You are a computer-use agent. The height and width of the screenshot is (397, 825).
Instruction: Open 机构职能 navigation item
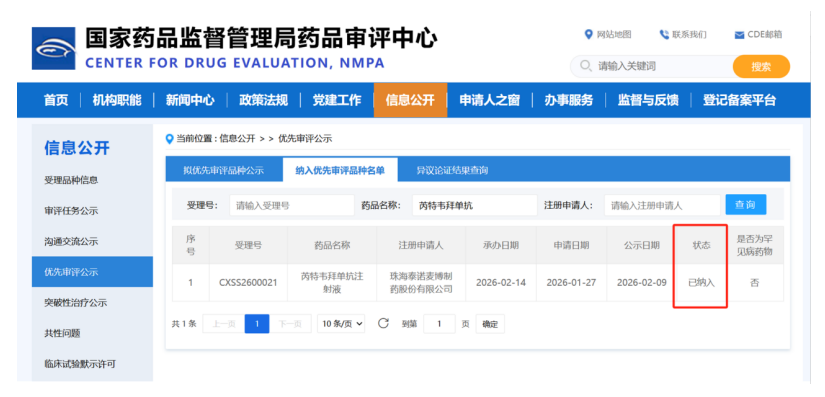pos(117,100)
